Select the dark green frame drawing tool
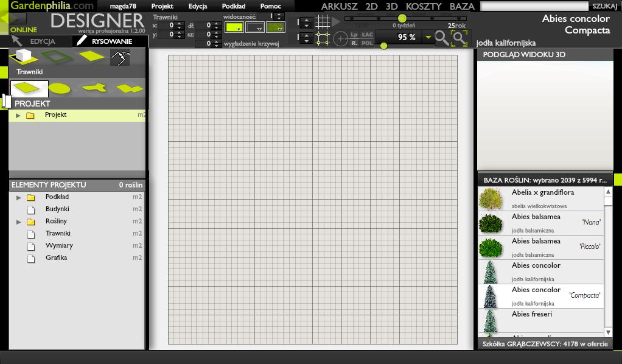The width and height of the screenshot is (622, 364). 57,57
